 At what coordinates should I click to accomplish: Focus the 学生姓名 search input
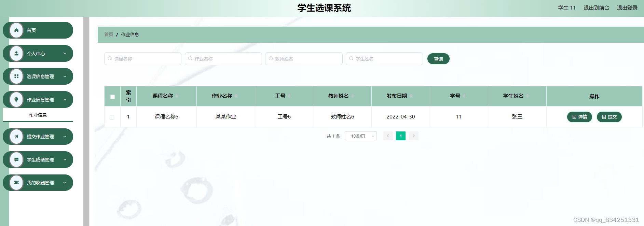coord(384,59)
